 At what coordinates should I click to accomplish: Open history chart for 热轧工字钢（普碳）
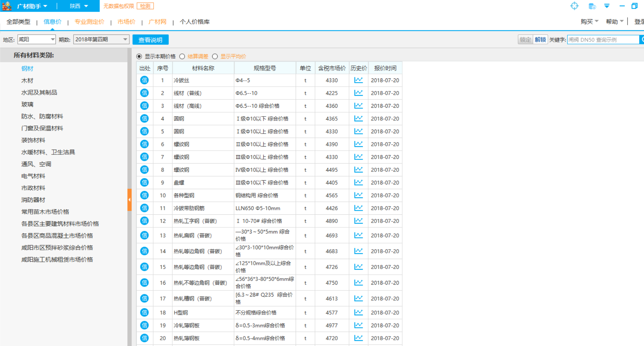[358, 221]
